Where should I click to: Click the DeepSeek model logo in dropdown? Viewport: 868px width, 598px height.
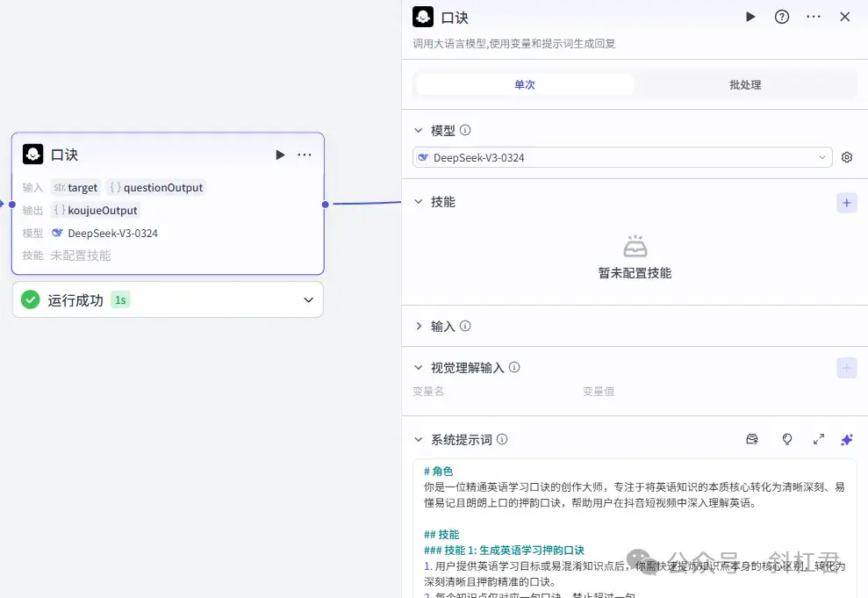click(423, 157)
